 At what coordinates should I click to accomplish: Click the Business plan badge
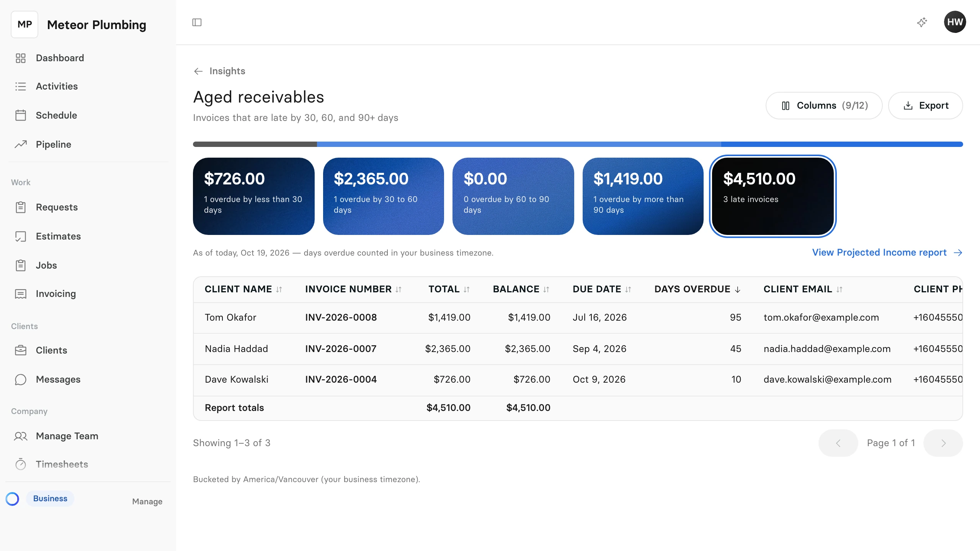click(x=50, y=499)
